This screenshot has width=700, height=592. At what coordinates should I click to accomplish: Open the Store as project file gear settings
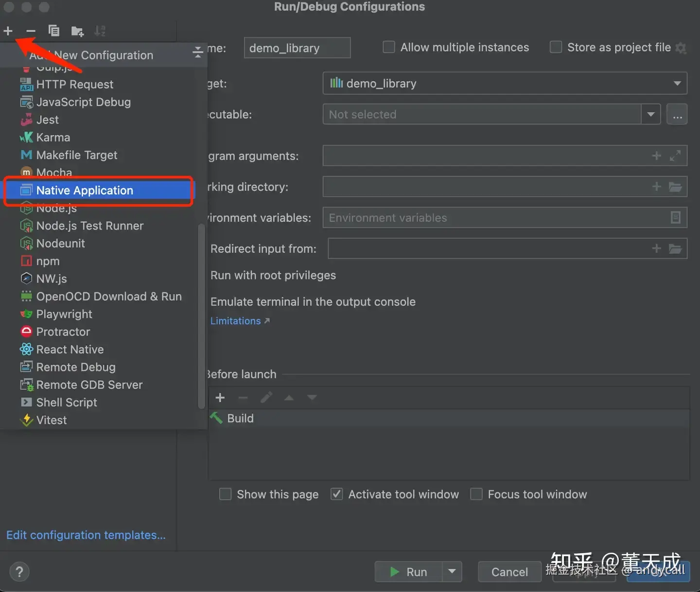(681, 48)
